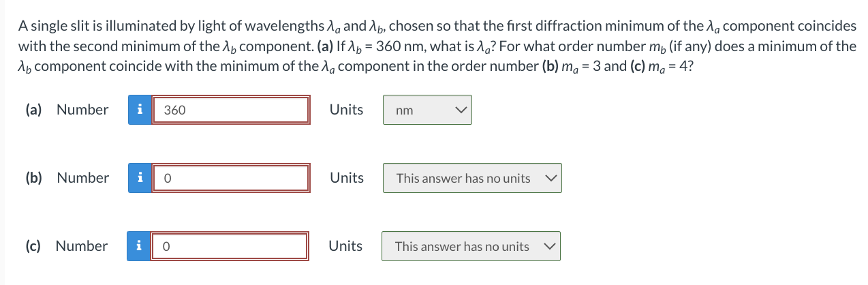The width and height of the screenshot is (868, 285).
Task: Click the chevron arrow on part (c) units
Action: point(550,246)
